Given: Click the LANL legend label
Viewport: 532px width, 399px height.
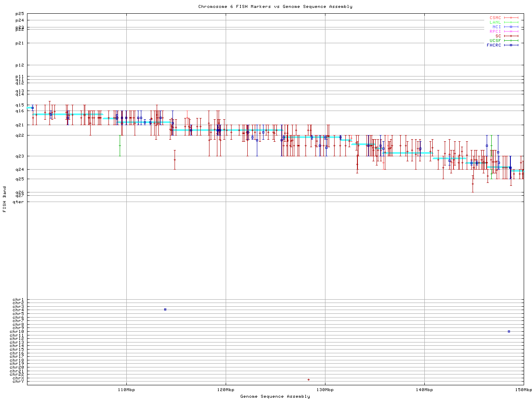Looking at the screenshot, I should pos(495,22).
